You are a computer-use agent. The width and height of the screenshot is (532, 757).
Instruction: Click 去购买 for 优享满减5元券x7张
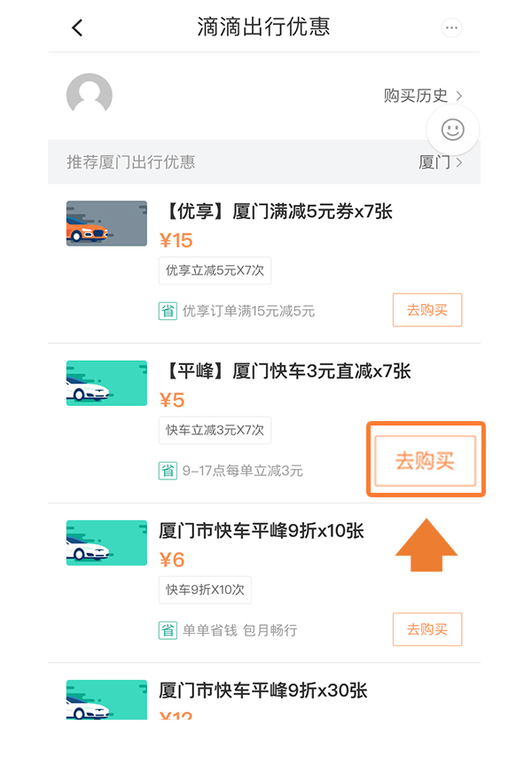[427, 310]
